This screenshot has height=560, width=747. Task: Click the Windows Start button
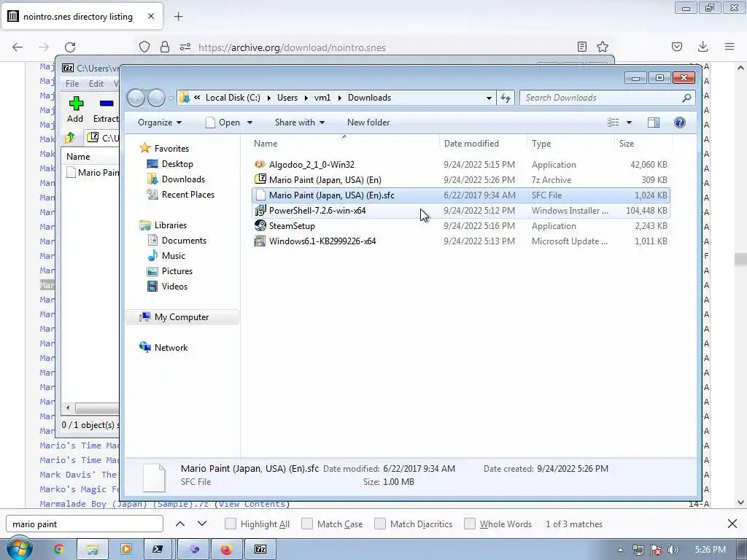point(18,549)
